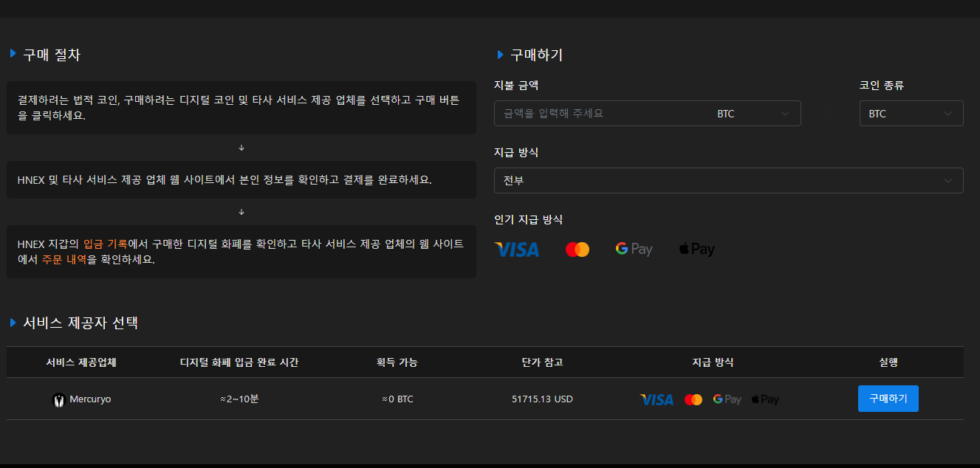
Task: Select the VISA icon in the Mercuryo row
Action: 656,399
